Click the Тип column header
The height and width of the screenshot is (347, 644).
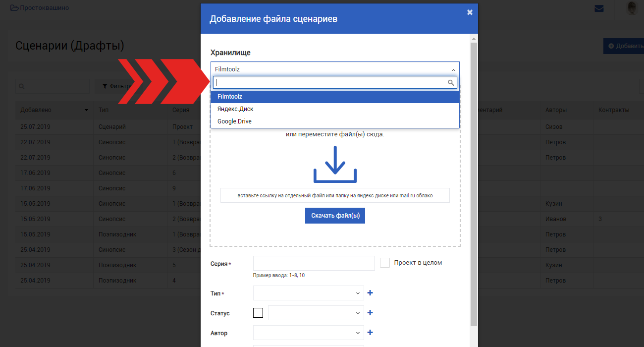coord(130,110)
